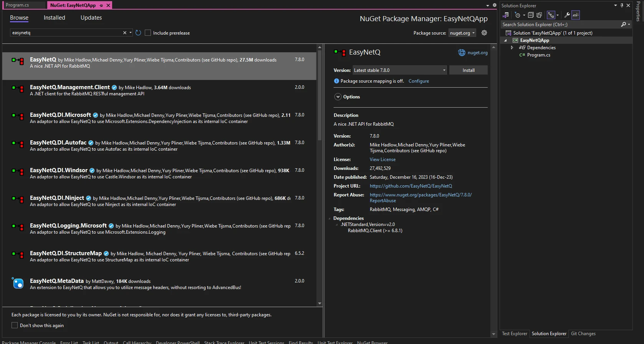Click the document well settings gear icon
The width and height of the screenshot is (644, 344).
coord(495,5)
